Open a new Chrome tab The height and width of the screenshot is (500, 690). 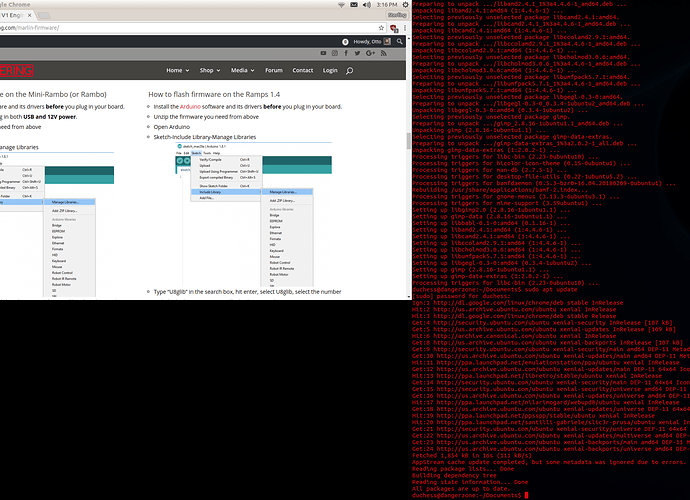click(44, 15)
